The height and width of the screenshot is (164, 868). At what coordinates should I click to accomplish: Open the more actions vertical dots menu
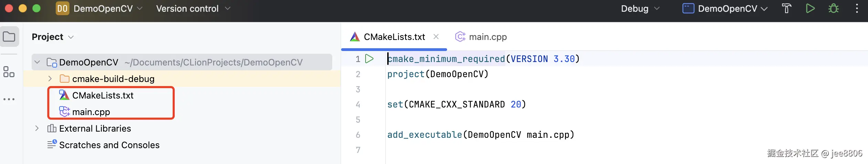[857, 9]
